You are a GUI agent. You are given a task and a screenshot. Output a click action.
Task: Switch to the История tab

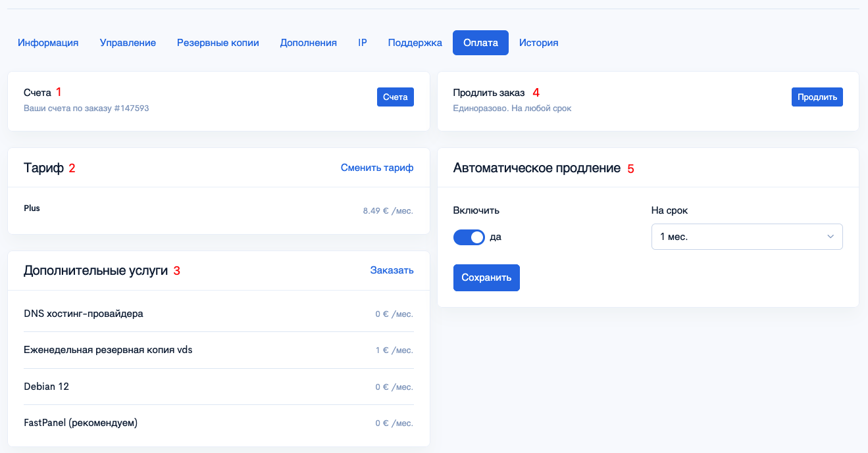pyautogui.click(x=538, y=43)
